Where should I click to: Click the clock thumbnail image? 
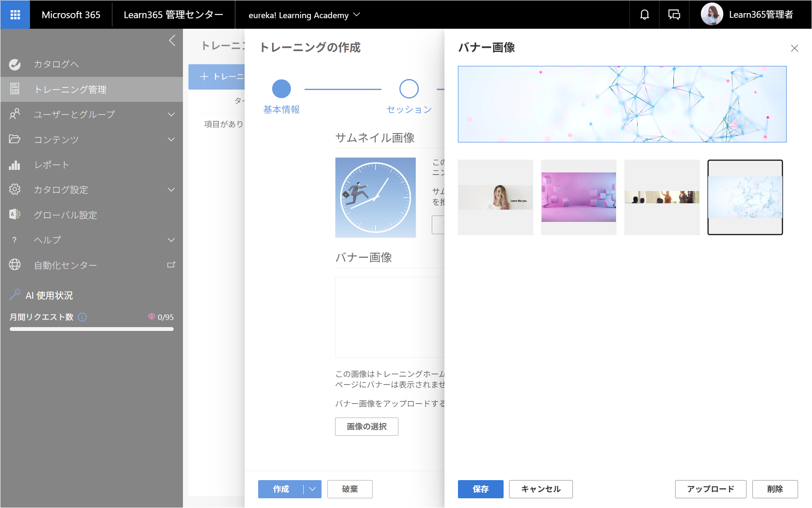376,197
